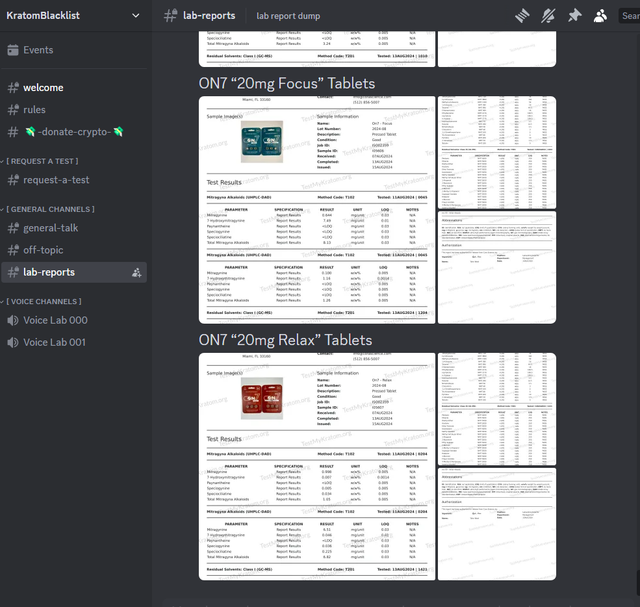The height and width of the screenshot is (607, 640).
Task: Click the Search input field
Action: [x=629, y=16]
